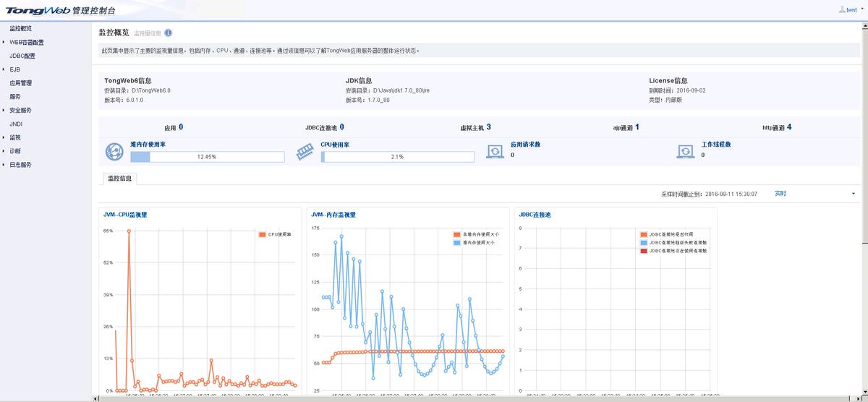Click the 应用请求数 laptop icon
Screen dimensions: 868x402
pos(495,151)
